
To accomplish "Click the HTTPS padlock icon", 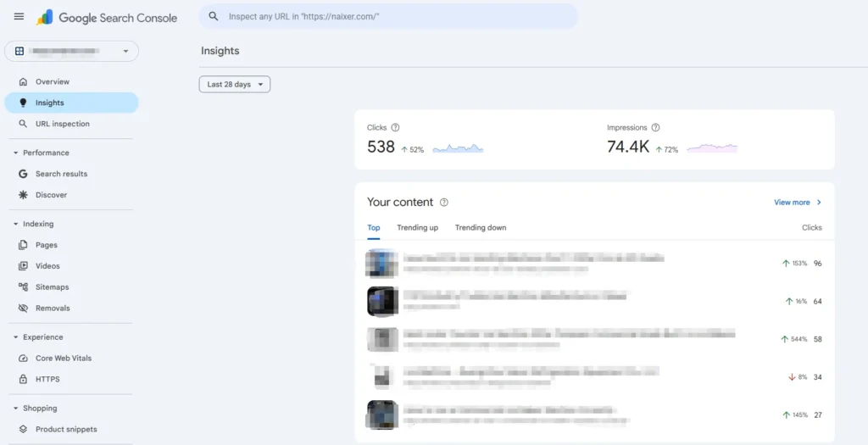I will point(23,379).
